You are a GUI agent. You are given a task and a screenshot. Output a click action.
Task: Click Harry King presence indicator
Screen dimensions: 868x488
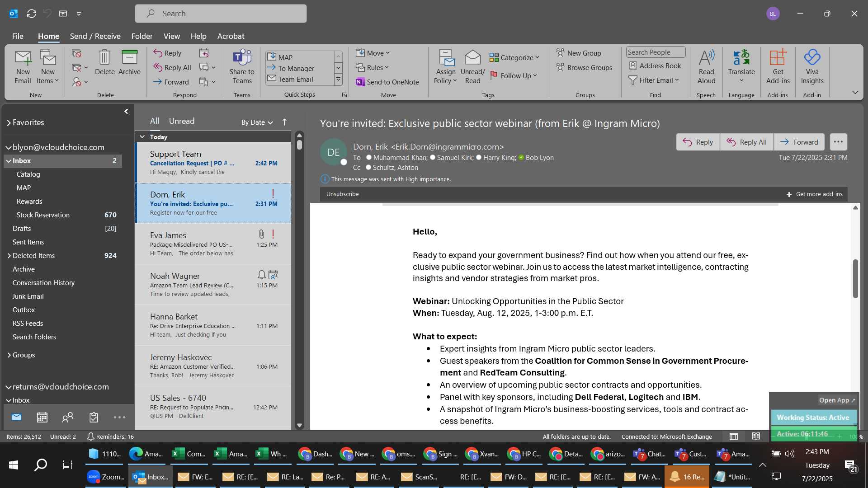(479, 158)
